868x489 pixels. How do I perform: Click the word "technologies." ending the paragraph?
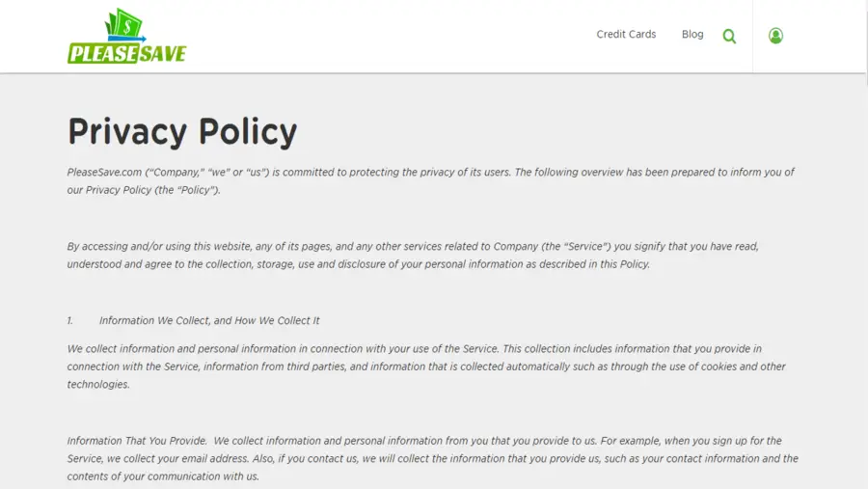point(98,385)
